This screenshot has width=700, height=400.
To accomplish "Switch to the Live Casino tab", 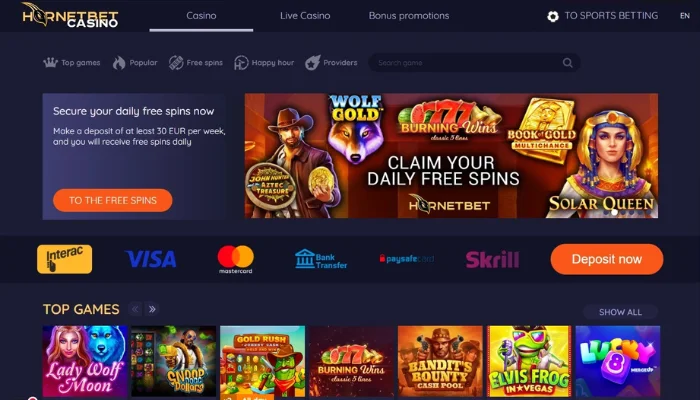I will click(x=305, y=16).
